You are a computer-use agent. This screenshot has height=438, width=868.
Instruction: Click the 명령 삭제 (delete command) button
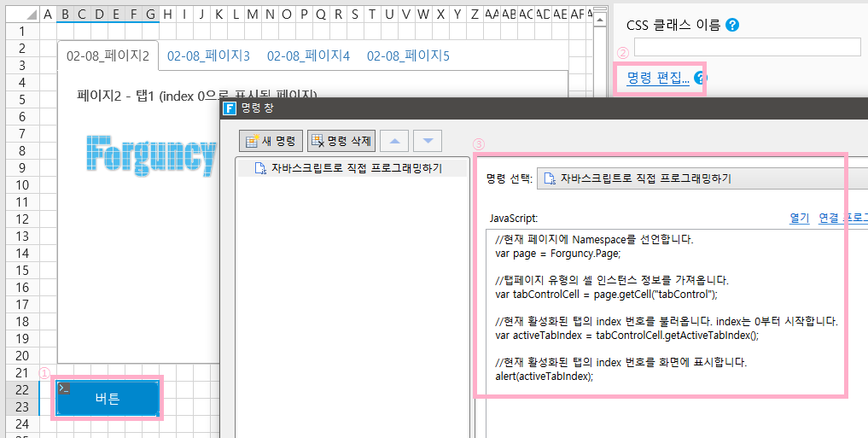(341, 141)
